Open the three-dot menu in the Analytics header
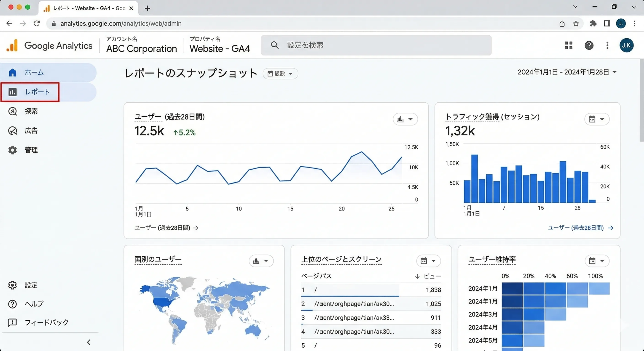Image resolution: width=644 pixels, height=351 pixels. [607, 45]
